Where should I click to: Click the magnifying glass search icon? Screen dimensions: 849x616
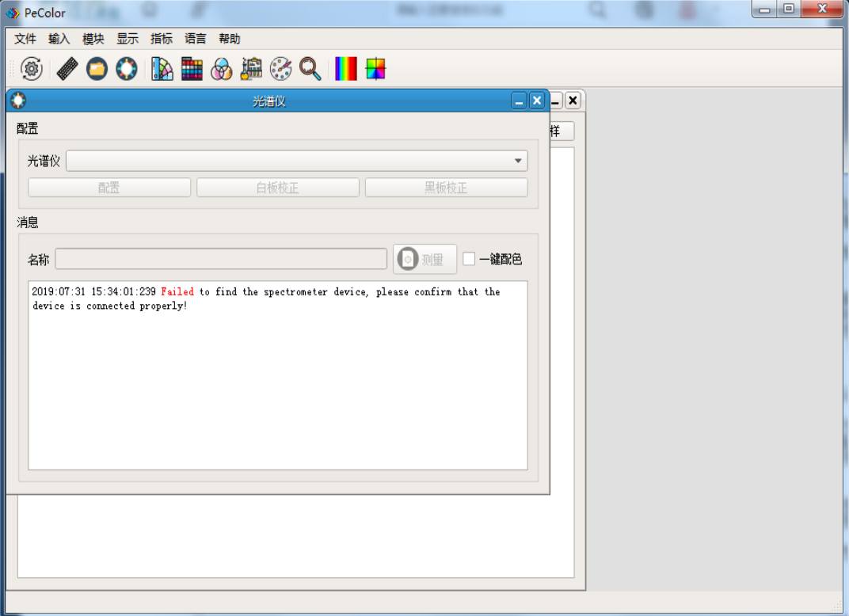(310, 69)
